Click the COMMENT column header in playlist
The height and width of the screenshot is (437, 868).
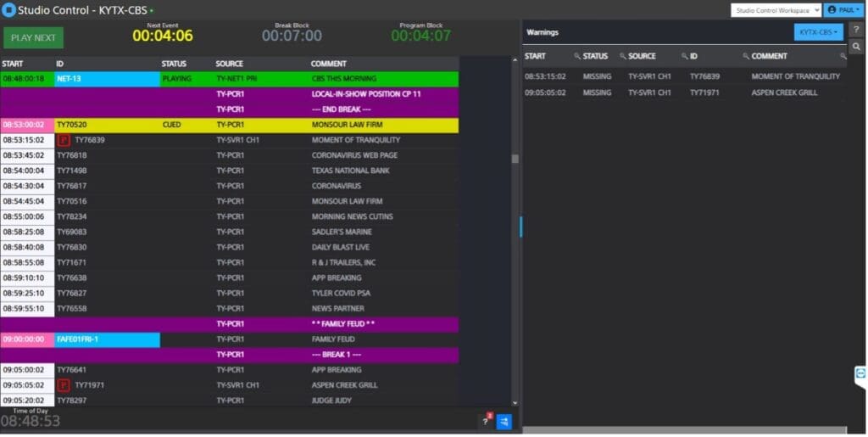point(328,64)
